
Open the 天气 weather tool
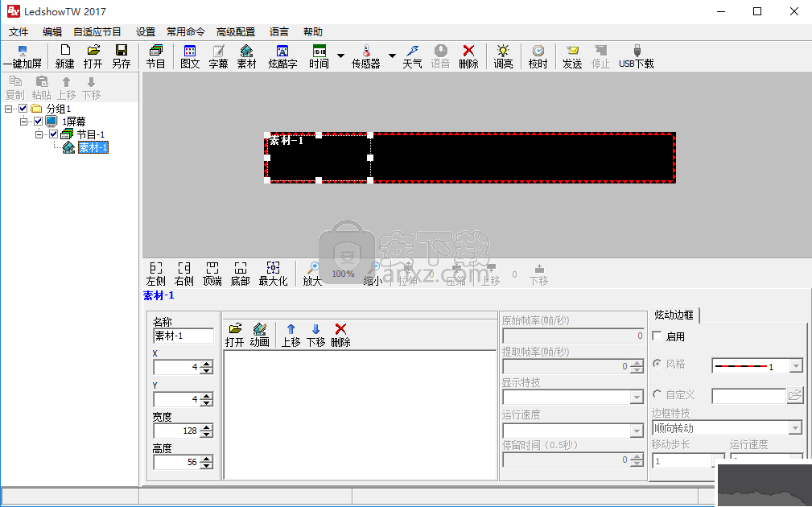tap(412, 56)
